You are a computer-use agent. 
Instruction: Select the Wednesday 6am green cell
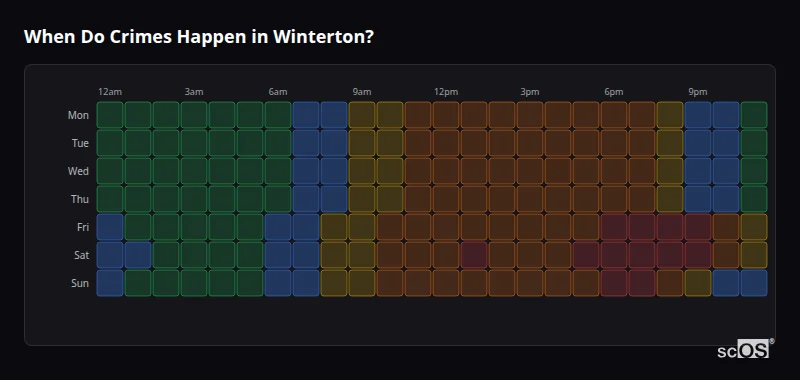click(278, 171)
